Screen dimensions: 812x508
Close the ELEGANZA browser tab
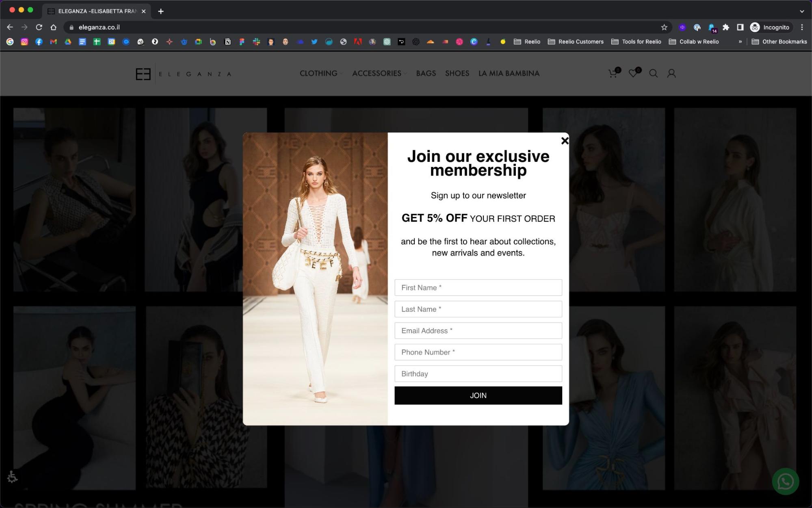tap(143, 11)
